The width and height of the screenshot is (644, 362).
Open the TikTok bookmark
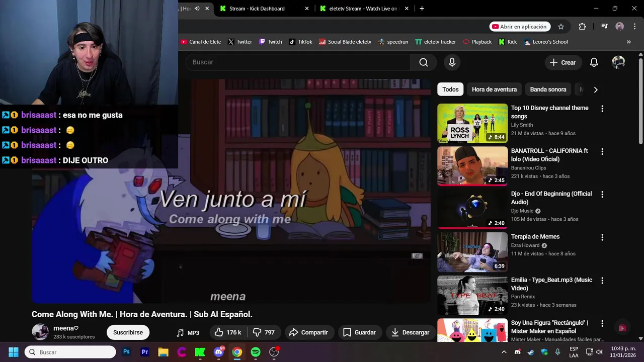click(x=300, y=42)
